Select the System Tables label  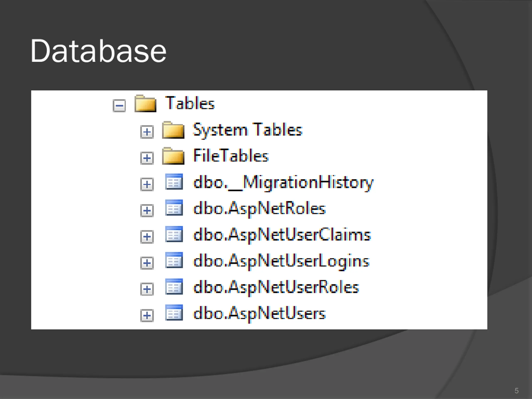[248, 130]
